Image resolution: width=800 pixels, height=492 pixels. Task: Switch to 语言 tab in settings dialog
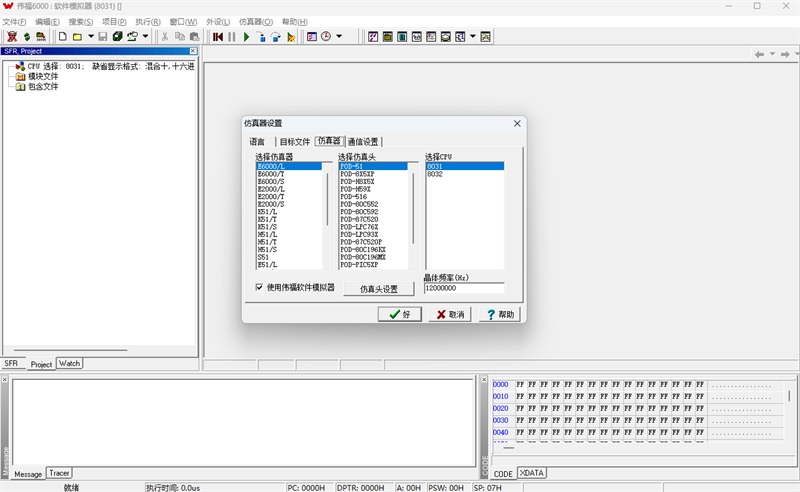[257, 142]
